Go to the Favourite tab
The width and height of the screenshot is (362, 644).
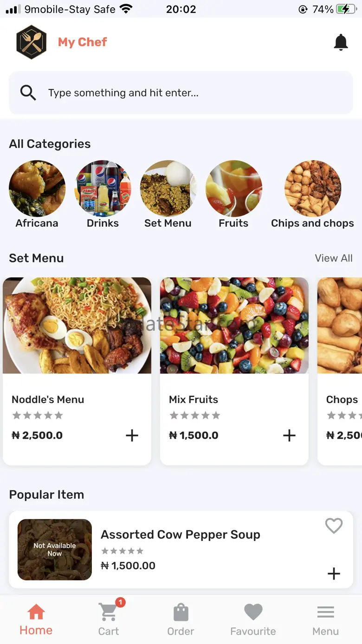253,618
